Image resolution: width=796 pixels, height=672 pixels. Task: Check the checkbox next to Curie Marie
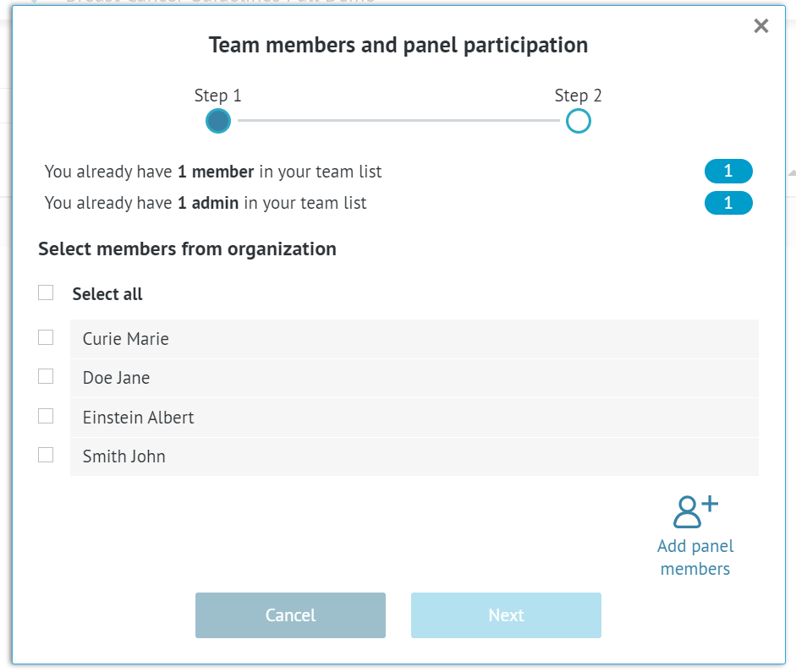click(46, 336)
